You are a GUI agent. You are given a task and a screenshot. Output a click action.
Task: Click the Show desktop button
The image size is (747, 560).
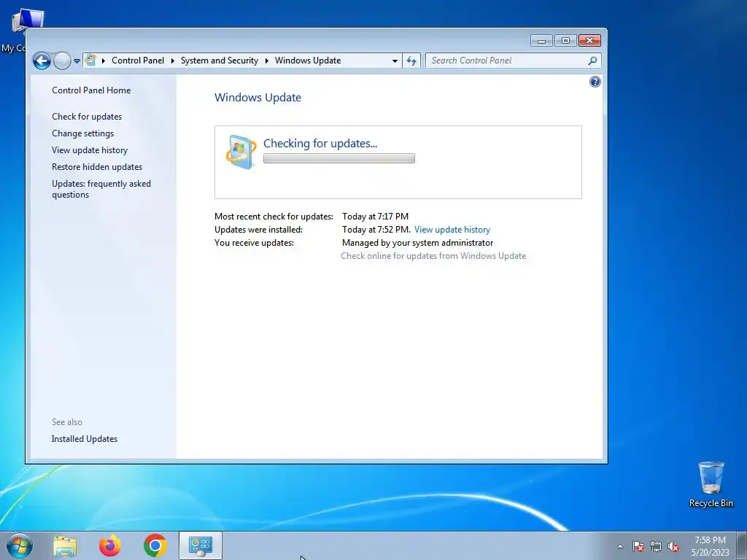click(741, 545)
